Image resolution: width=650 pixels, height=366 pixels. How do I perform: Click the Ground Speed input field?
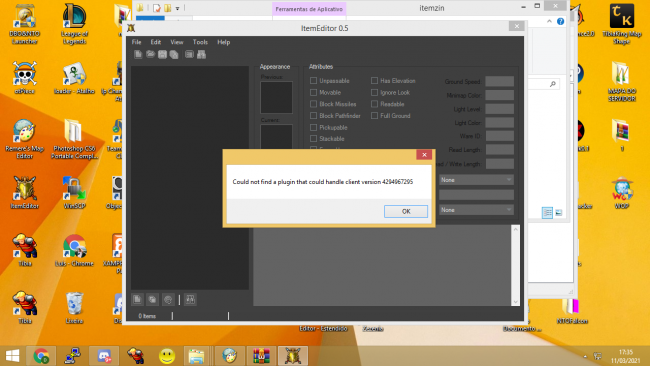(500, 81)
